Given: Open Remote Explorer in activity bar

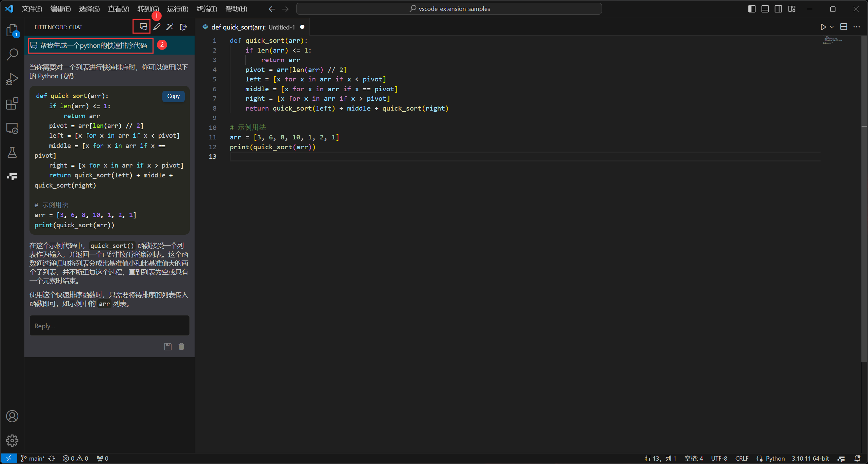Looking at the screenshot, I should [12, 128].
